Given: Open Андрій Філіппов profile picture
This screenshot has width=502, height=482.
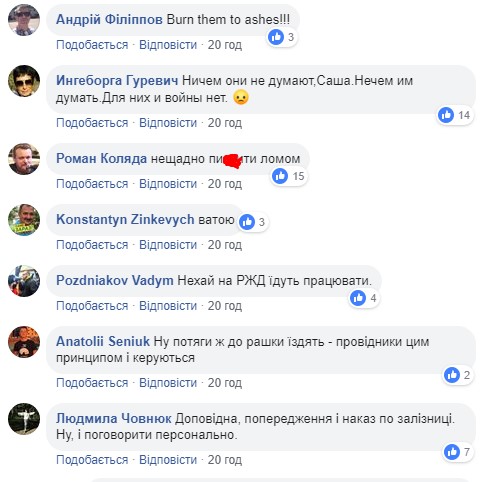Looking at the screenshot, I should point(24,20).
